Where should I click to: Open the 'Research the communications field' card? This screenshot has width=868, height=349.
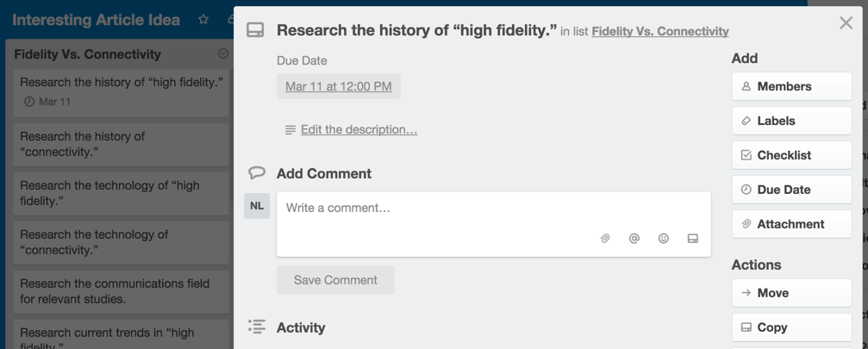(x=121, y=291)
